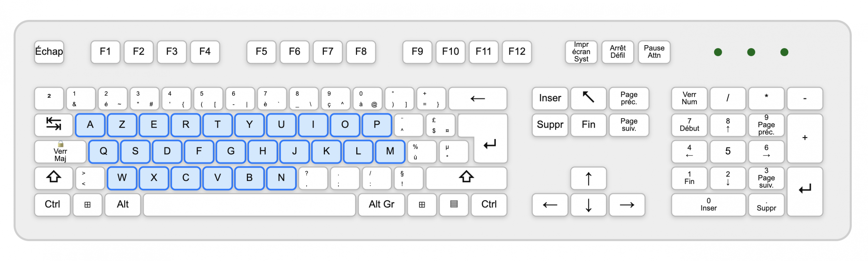Toggle the Verr Maj caps lock key
868x261 pixels.
click(60, 152)
